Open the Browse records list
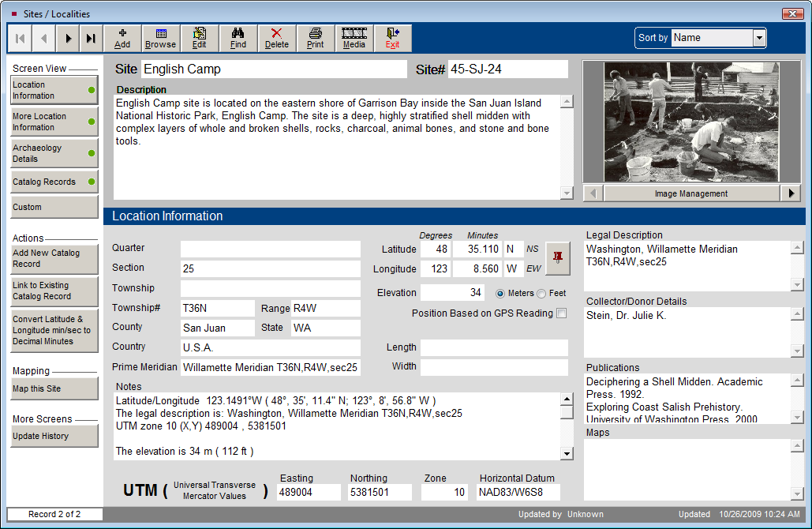This screenshot has width=812, height=529. click(x=161, y=38)
